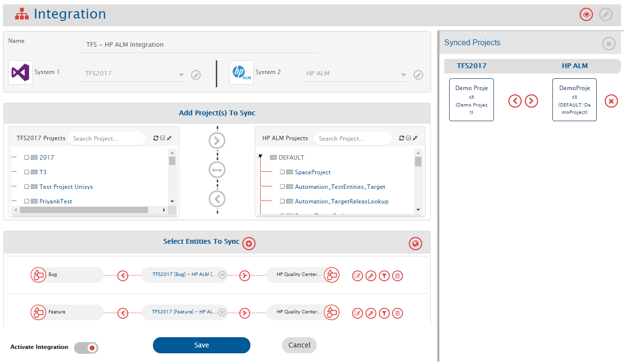Click the Cancel button
624x364 pixels.
(299, 345)
